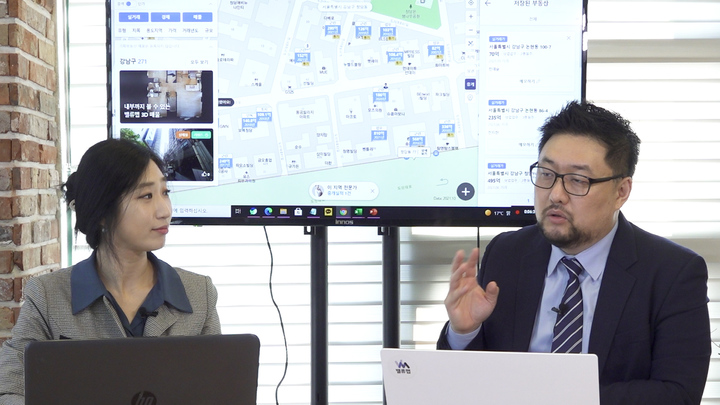Click the 실거래가 tag on the 495억 card

click(497, 166)
